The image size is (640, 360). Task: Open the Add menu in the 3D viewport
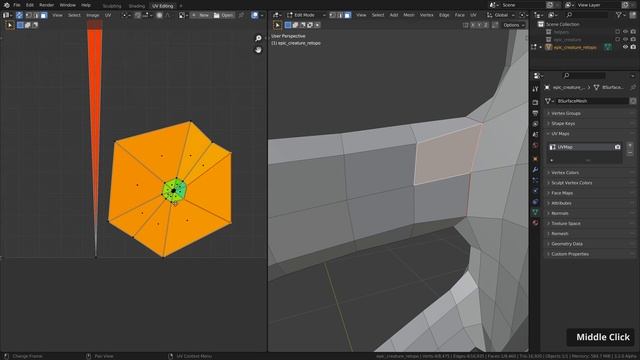(394, 15)
